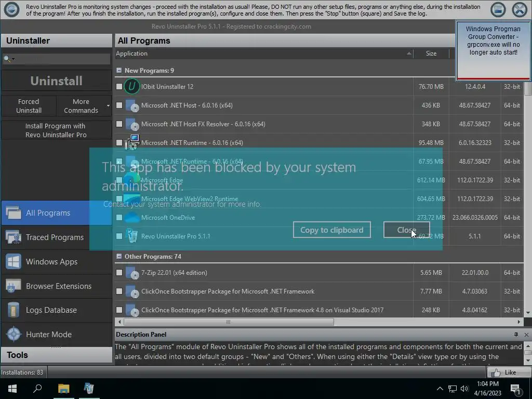532x399 pixels.
Task: Close the blocked app dialog
Action: pyautogui.click(x=406, y=230)
